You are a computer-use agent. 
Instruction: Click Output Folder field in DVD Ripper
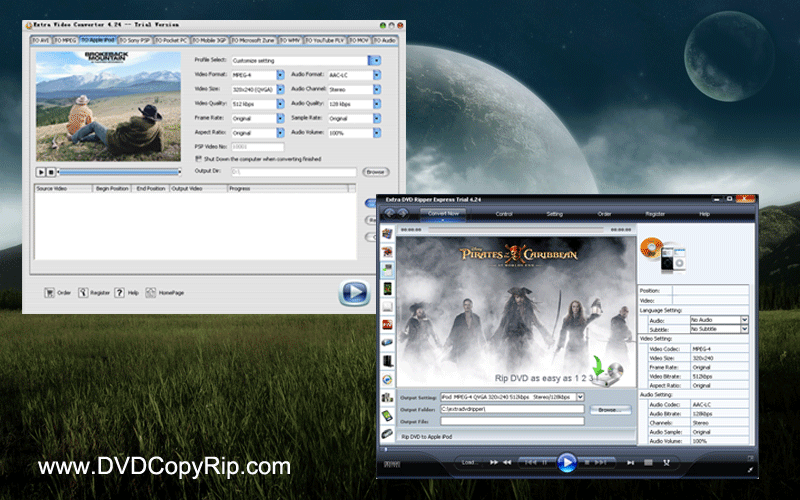[512, 409]
